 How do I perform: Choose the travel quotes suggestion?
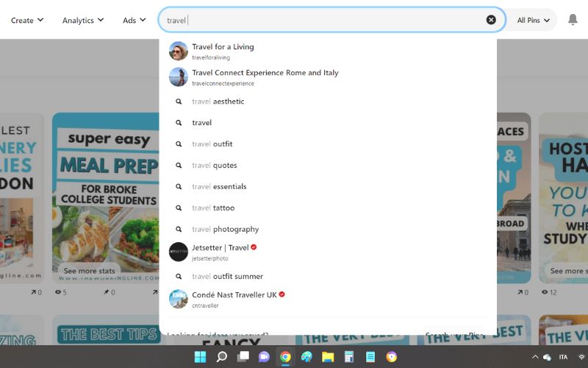pos(328,166)
